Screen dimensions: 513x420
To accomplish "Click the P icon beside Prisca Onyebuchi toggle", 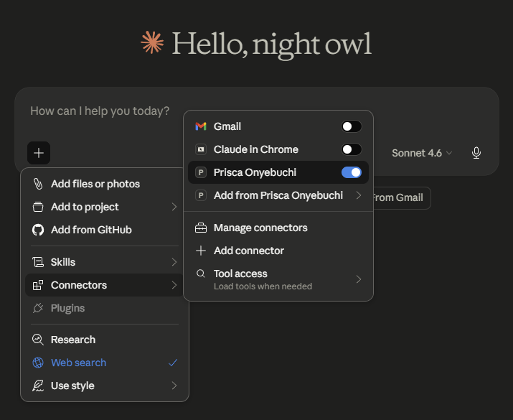I will [x=201, y=172].
